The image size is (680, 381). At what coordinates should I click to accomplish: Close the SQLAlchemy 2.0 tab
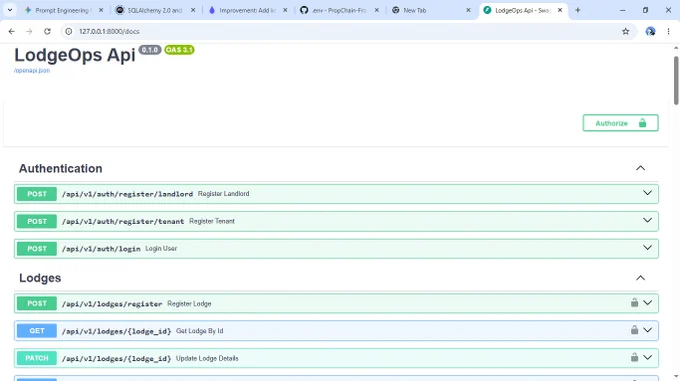(x=193, y=10)
